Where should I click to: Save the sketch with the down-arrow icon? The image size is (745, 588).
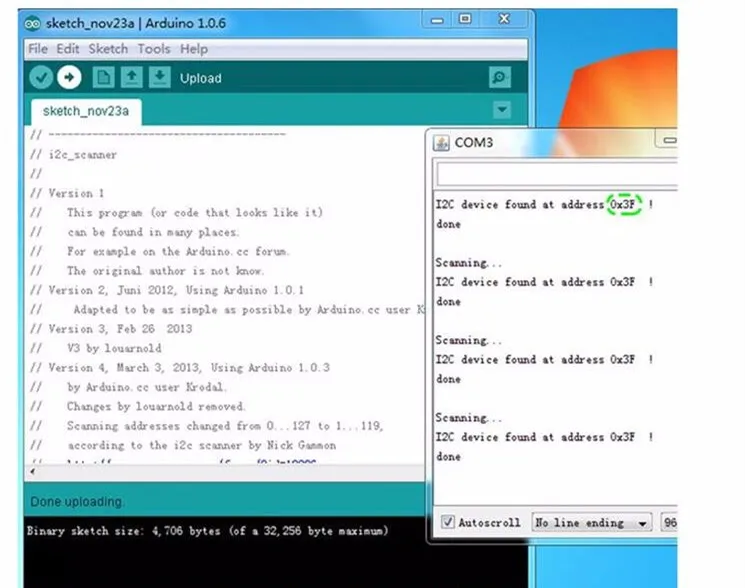pyautogui.click(x=160, y=77)
